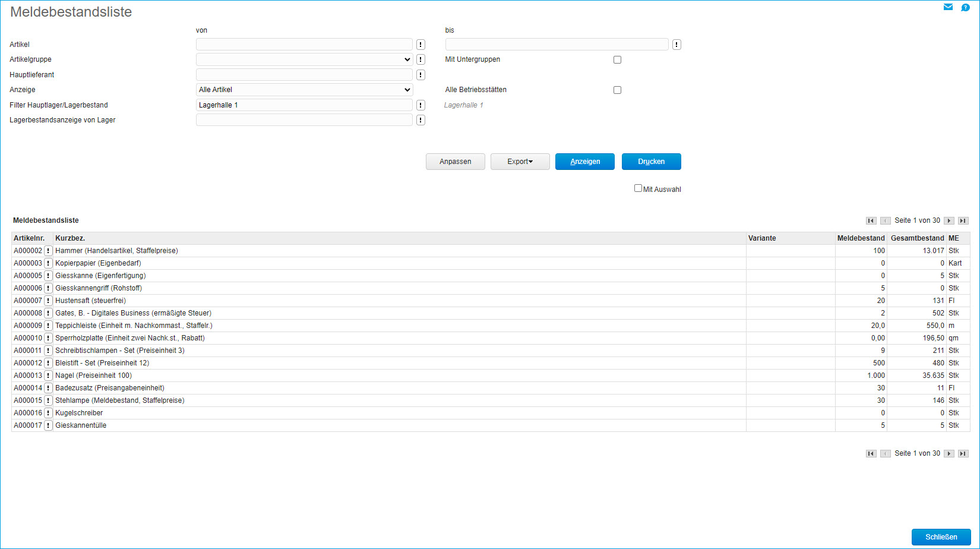Open detail icon for article A000010
Screen dimensions: 980x549
tap(49, 338)
